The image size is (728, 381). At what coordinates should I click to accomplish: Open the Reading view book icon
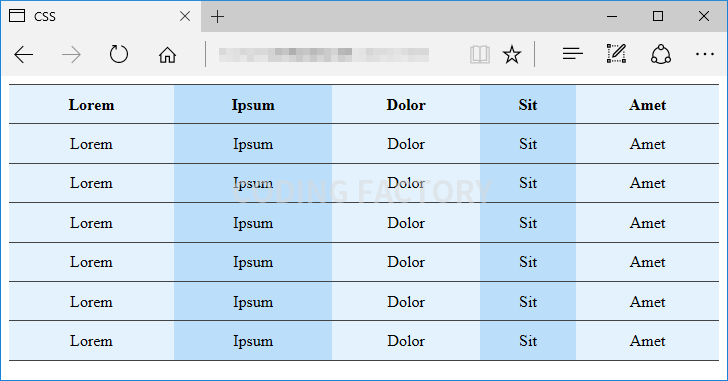pyautogui.click(x=480, y=55)
